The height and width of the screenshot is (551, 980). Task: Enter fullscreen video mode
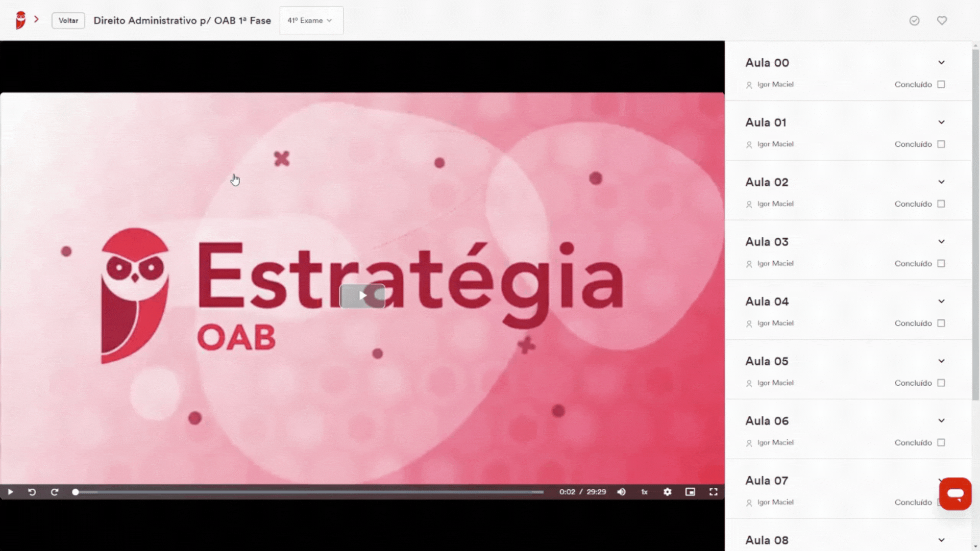click(x=713, y=492)
